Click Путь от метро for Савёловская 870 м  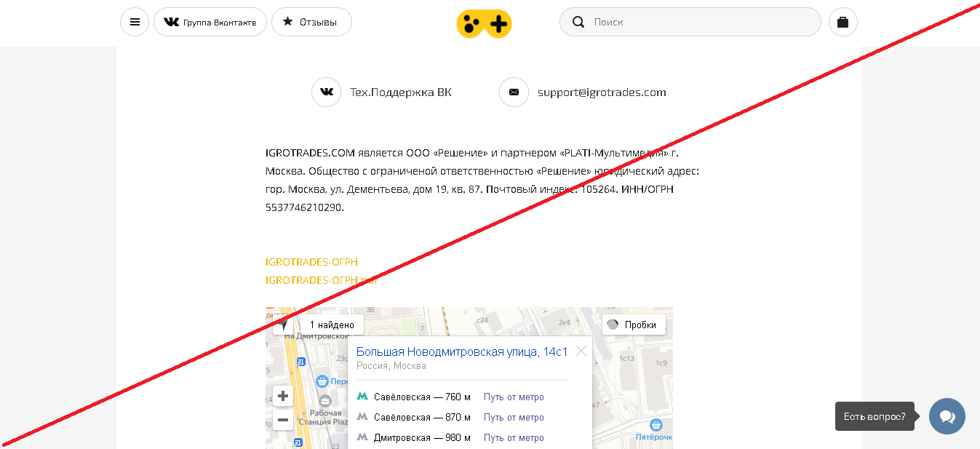[x=514, y=418]
